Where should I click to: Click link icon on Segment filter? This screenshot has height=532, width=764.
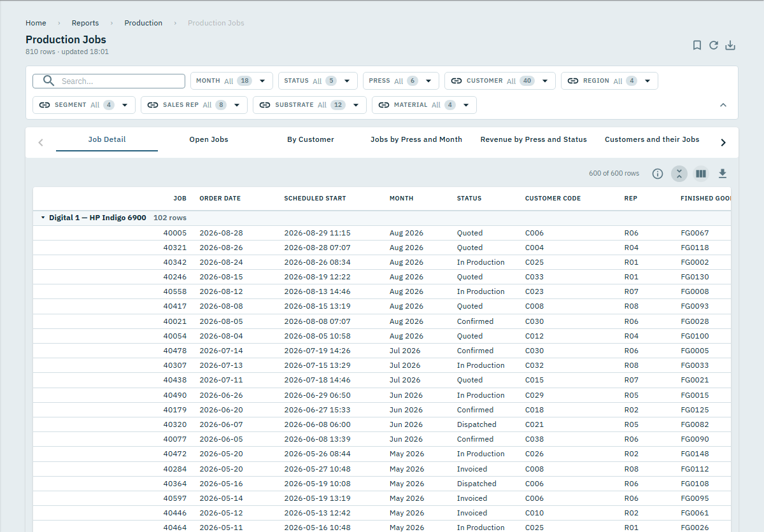[45, 105]
